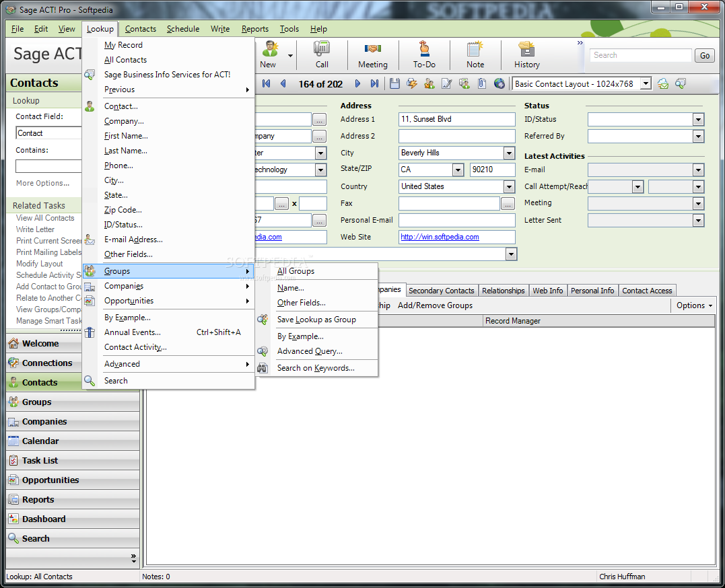Click the paper clip attach icon
Viewport: 725px width, 588px height.
point(482,83)
